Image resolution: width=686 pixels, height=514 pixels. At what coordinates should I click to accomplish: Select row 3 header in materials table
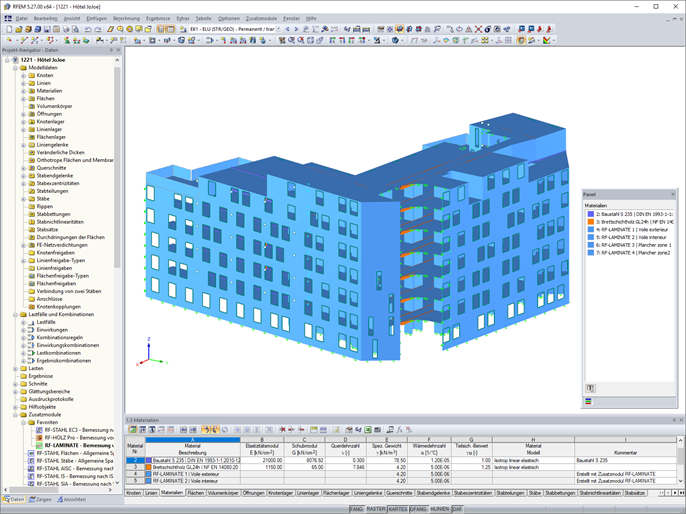(x=135, y=467)
